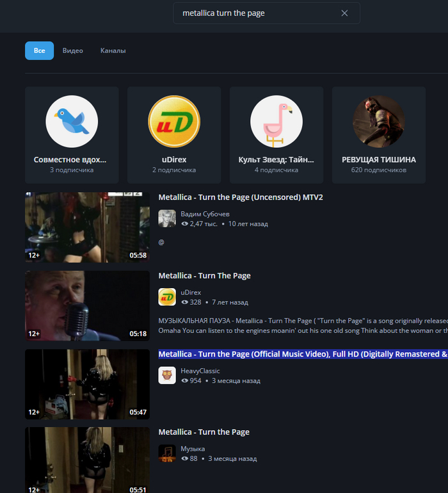Image resolution: width=448 pixels, height=493 pixels.
Task: Open highlighted title 'Official Music Video, Full HD'
Action: (303, 354)
